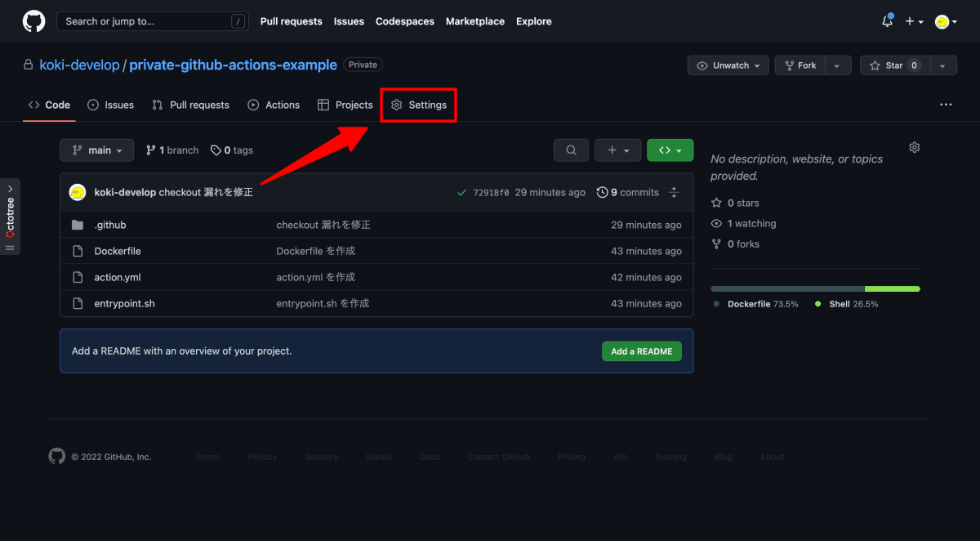Viewport: 980px width, 541px height.
Task: Click the Private visibility badge
Action: [363, 65]
